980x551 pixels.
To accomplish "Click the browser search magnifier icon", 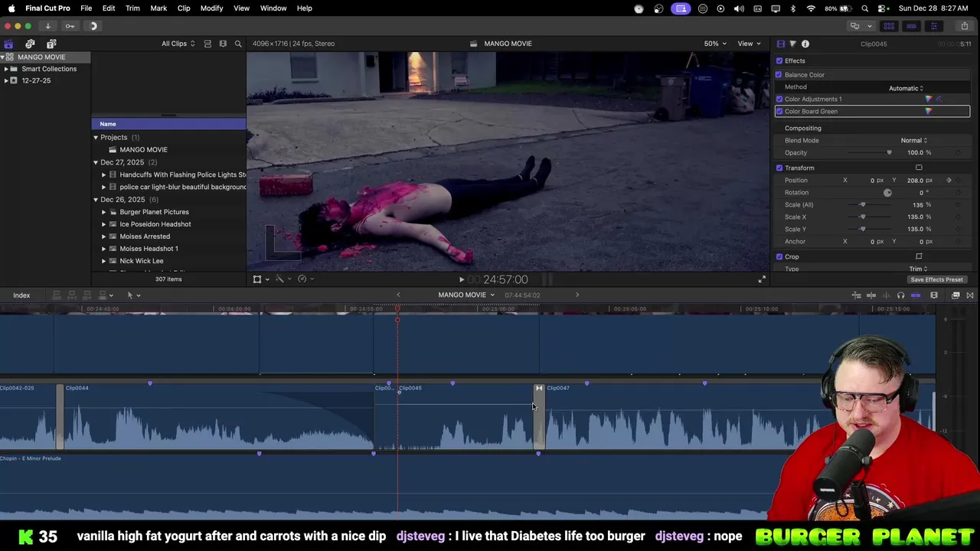I will pos(238,44).
